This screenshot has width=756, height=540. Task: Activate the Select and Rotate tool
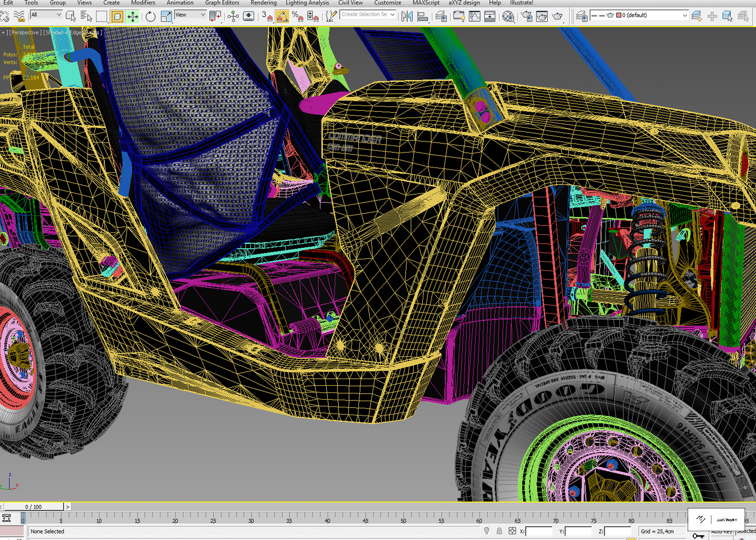(150, 16)
